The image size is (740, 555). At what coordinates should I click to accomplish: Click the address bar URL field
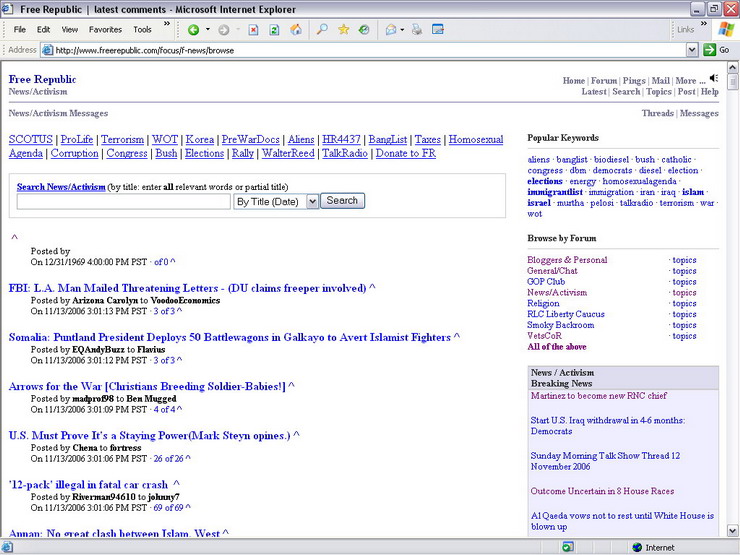[368, 50]
